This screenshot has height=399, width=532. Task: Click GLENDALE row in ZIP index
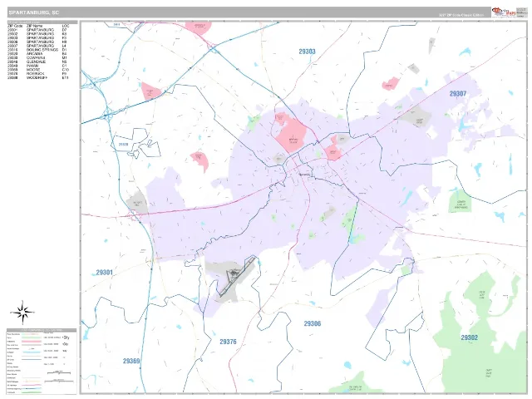click(x=38, y=62)
